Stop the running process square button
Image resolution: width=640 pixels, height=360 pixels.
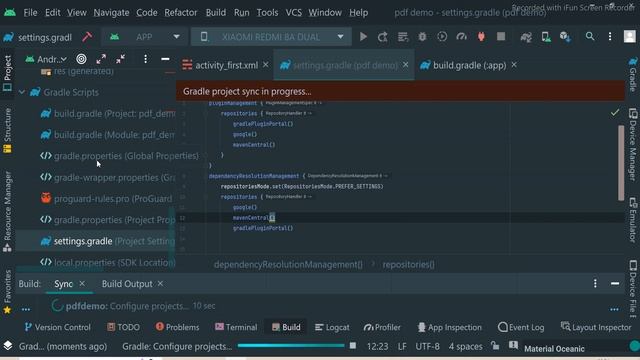click(501, 37)
